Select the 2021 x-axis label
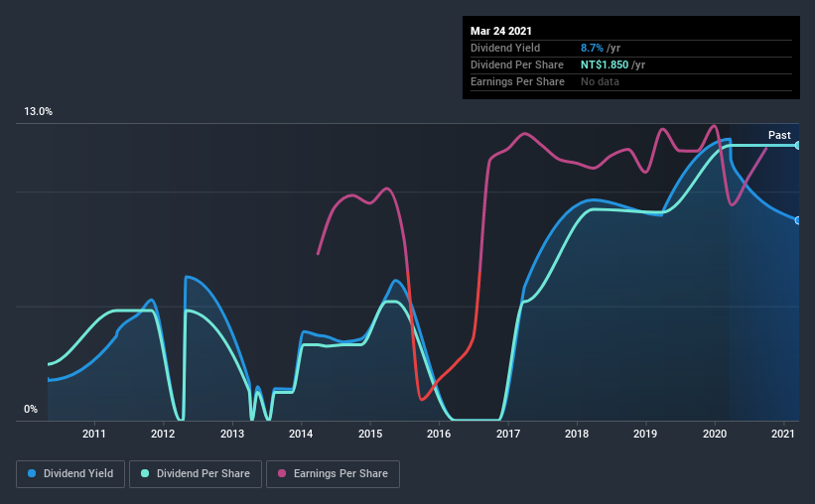815x504 pixels. coord(783,434)
